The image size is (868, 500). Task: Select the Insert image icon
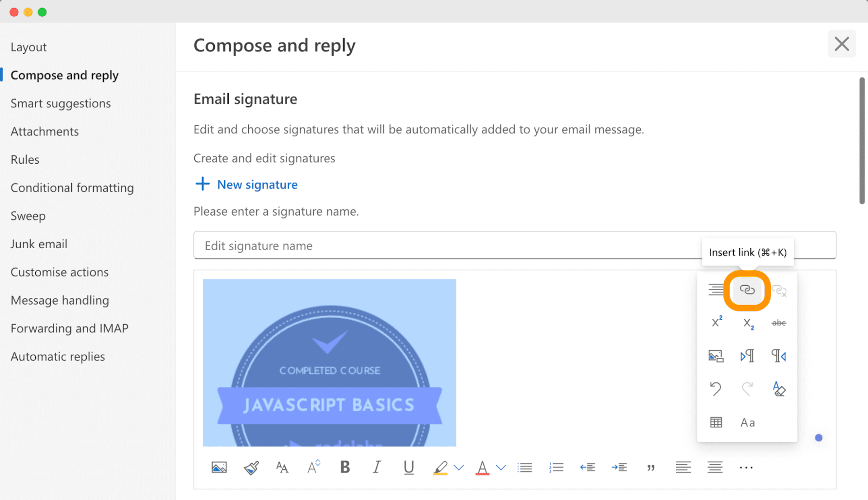tap(218, 467)
